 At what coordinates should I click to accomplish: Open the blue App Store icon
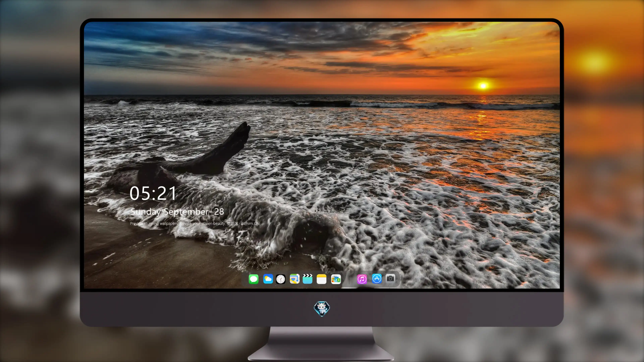(377, 279)
